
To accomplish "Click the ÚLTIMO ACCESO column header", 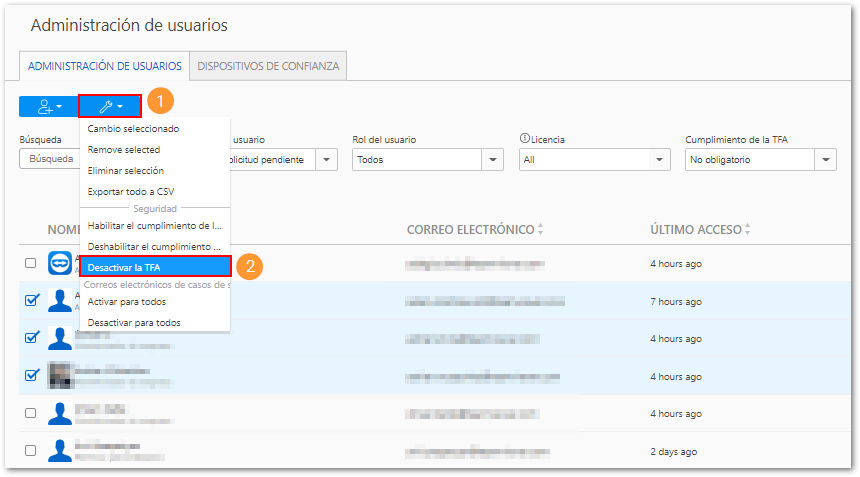I will [x=695, y=229].
